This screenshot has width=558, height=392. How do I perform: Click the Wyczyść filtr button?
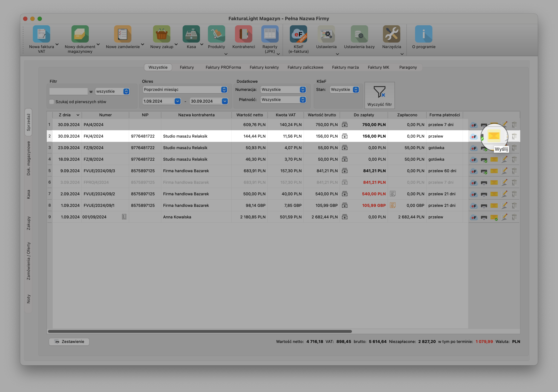(379, 95)
